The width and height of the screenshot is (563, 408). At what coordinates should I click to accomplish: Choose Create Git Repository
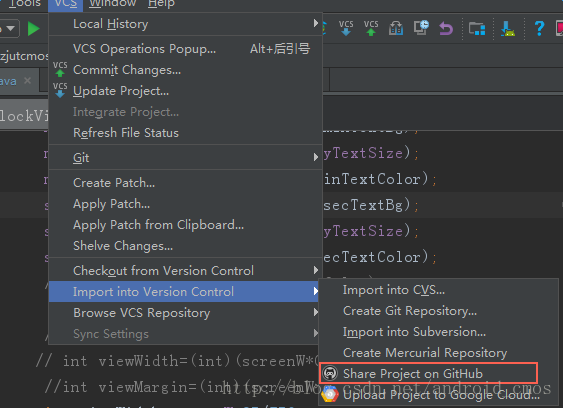pyautogui.click(x=438, y=311)
